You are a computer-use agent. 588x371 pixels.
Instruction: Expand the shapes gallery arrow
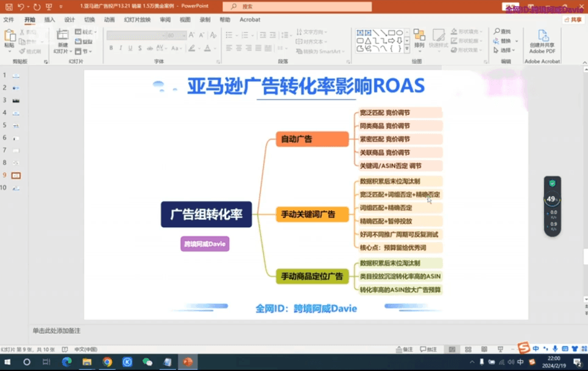(x=407, y=48)
